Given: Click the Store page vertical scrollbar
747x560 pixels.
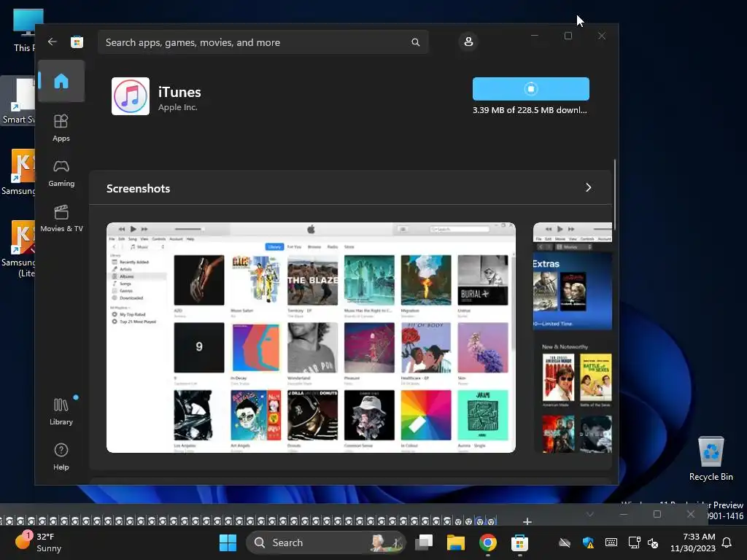Looking at the screenshot, I should pos(614,194).
